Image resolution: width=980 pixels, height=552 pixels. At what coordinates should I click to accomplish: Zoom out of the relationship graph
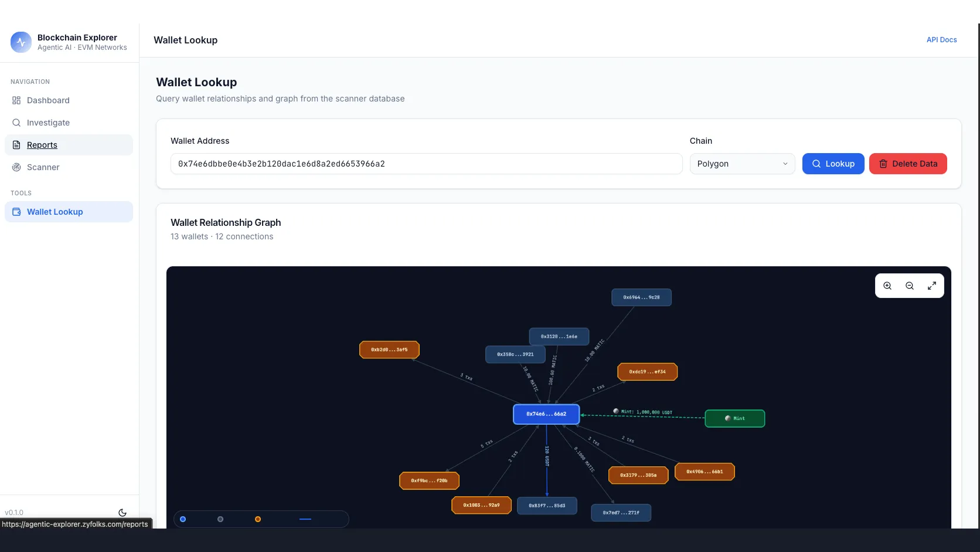click(x=910, y=286)
